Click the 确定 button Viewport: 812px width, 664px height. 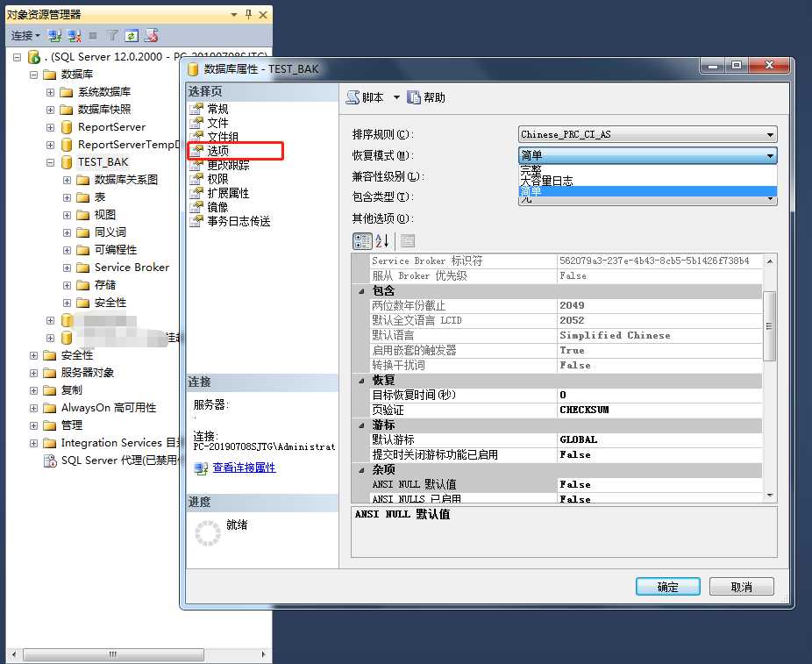[x=668, y=587]
